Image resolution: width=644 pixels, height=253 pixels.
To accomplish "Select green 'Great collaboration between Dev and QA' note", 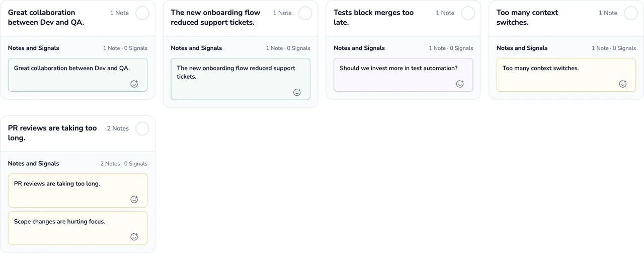I will point(77,75).
